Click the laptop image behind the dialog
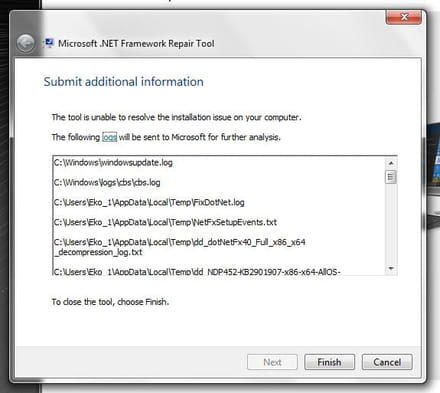The width and height of the screenshot is (440, 393). 433,173
